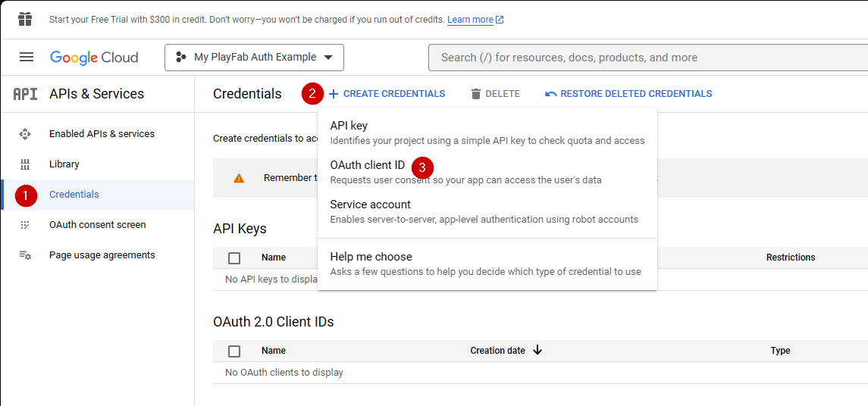
Task: Click the trash can Delete icon
Action: [476, 94]
